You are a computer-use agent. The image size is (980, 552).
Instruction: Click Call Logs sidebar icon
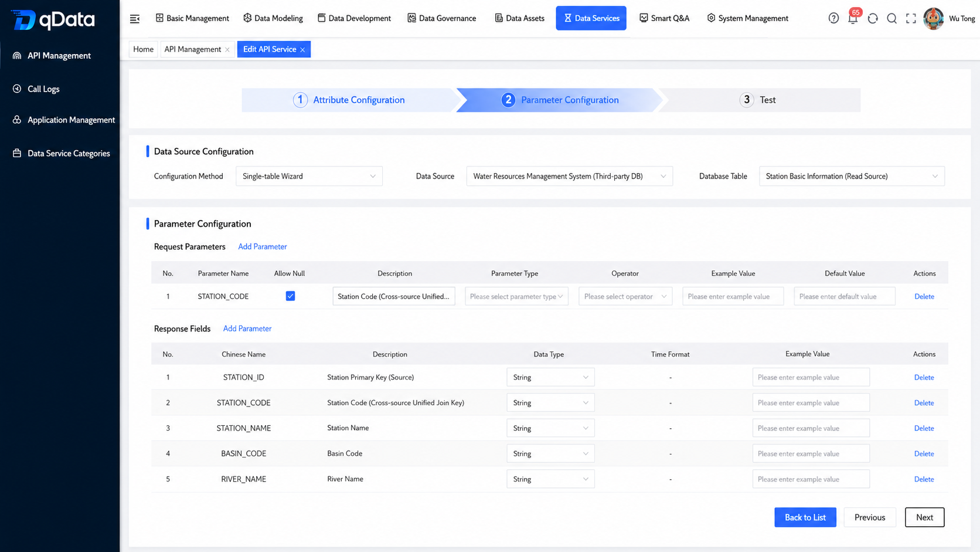pos(17,89)
